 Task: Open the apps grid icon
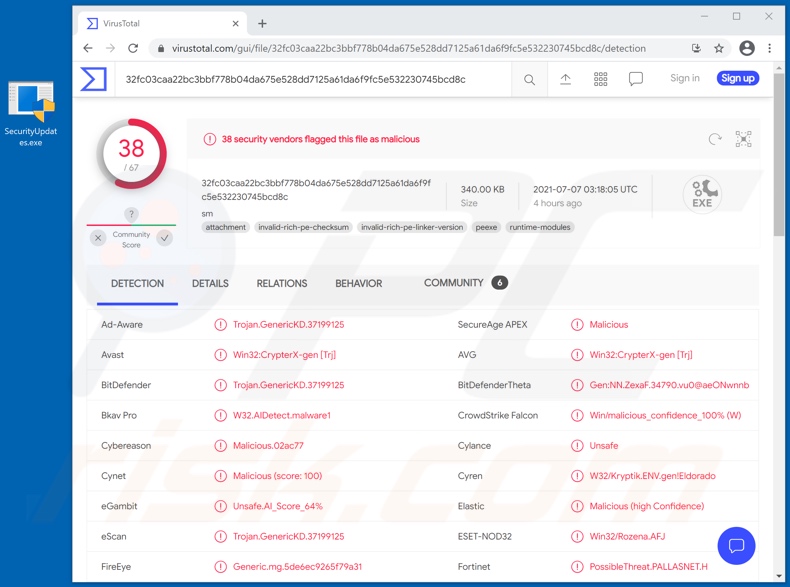tap(600, 79)
